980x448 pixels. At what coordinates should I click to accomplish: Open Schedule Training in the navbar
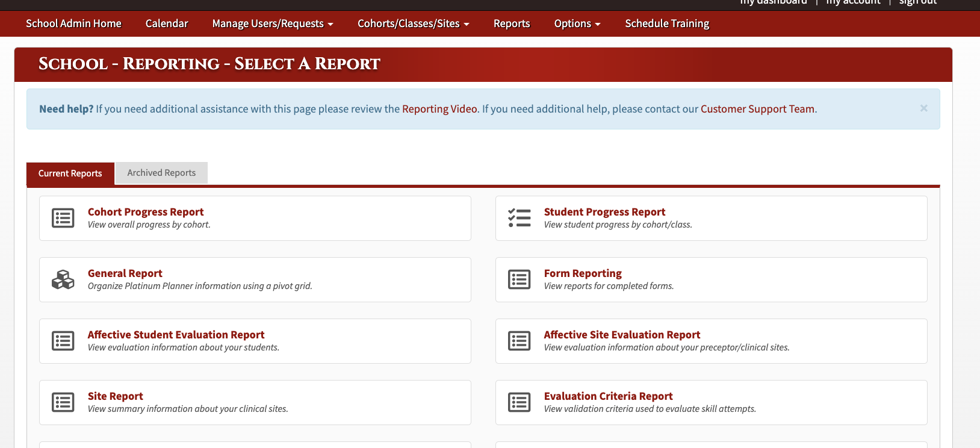(667, 23)
